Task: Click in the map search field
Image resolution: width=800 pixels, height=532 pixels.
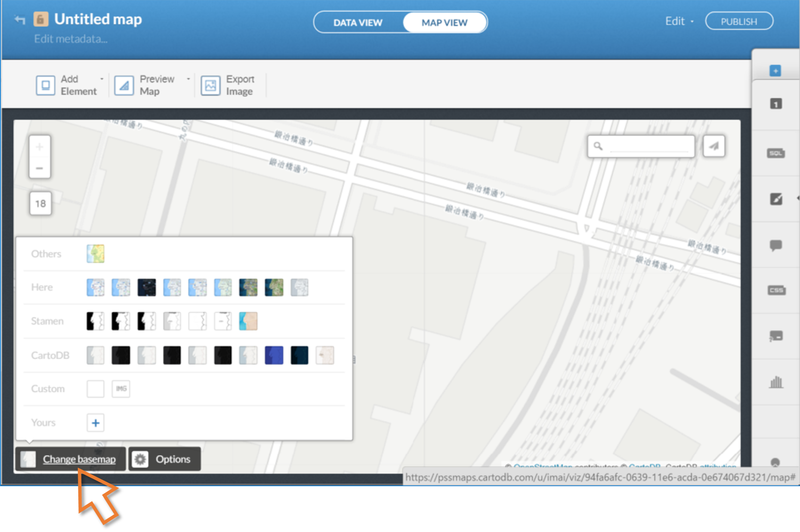Action: 641,146
